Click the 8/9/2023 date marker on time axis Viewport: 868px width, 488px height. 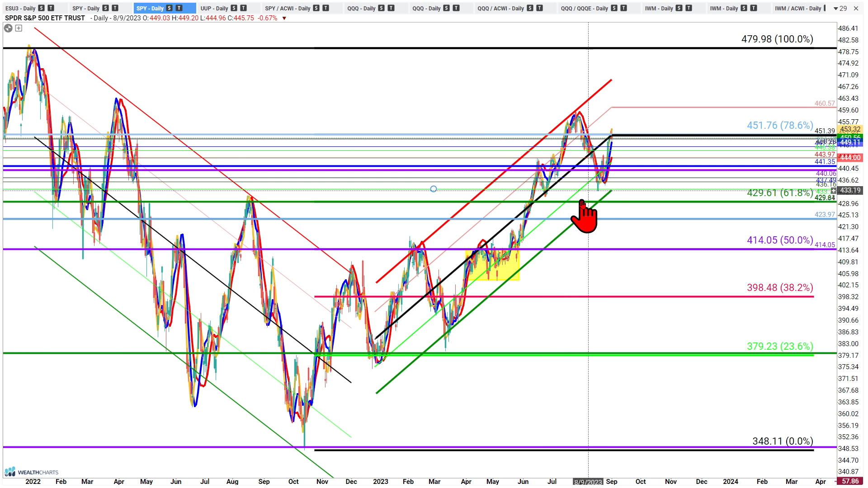[588, 482]
